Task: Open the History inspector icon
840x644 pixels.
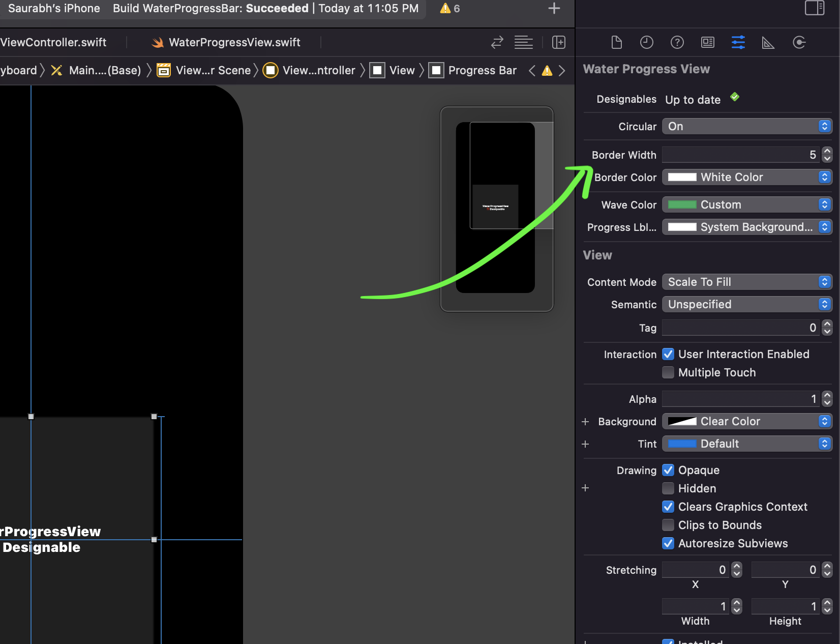Action: pyautogui.click(x=646, y=42)
